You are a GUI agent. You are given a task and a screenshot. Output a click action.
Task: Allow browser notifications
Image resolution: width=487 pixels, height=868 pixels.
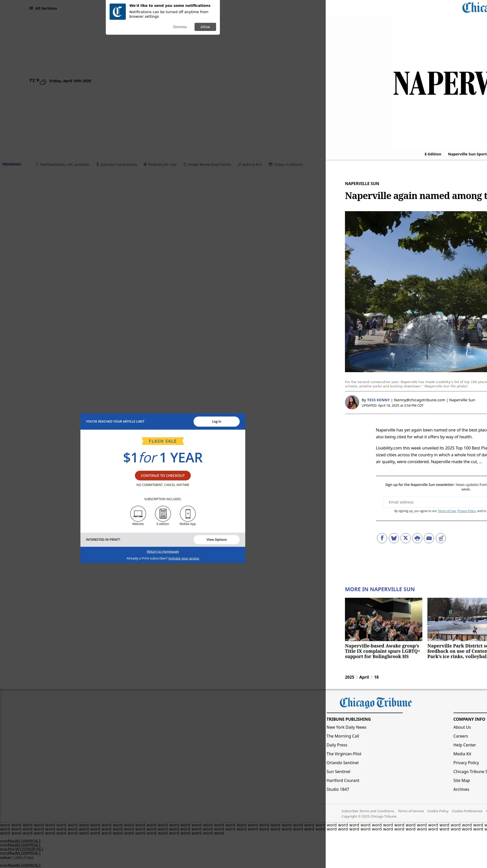[205, 27]
